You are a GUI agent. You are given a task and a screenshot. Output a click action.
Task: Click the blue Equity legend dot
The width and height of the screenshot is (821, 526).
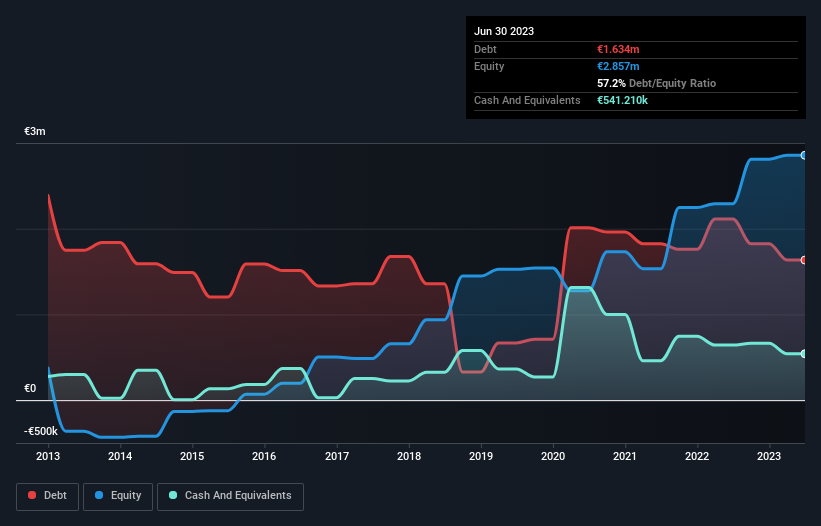pos(99,495)
